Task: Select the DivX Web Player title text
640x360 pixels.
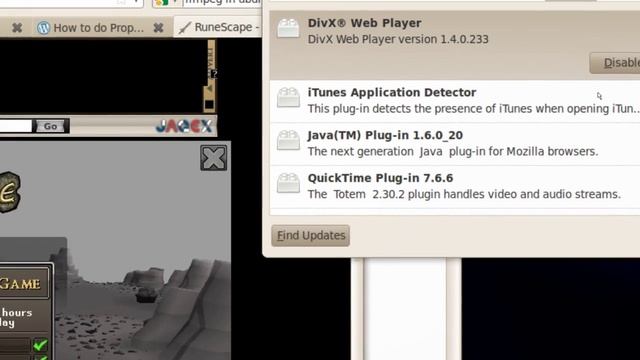Action: point(364,23)
